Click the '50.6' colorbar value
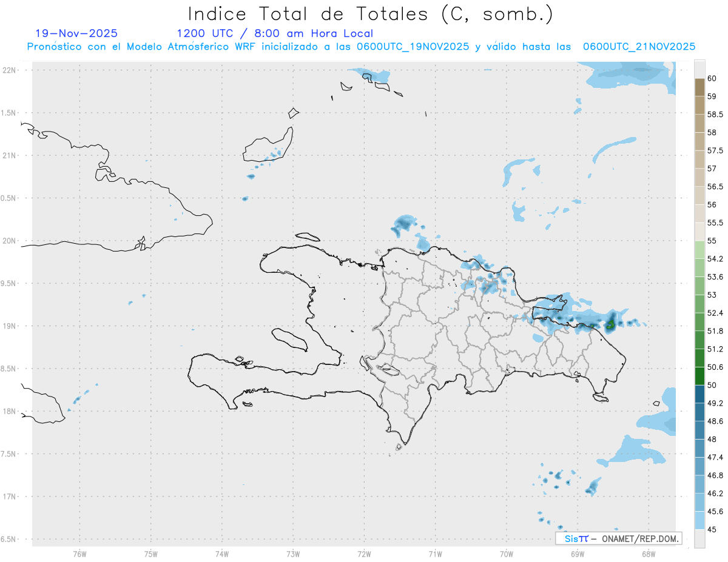This screenshot has height=562, width=728. (x=715, y=367)
